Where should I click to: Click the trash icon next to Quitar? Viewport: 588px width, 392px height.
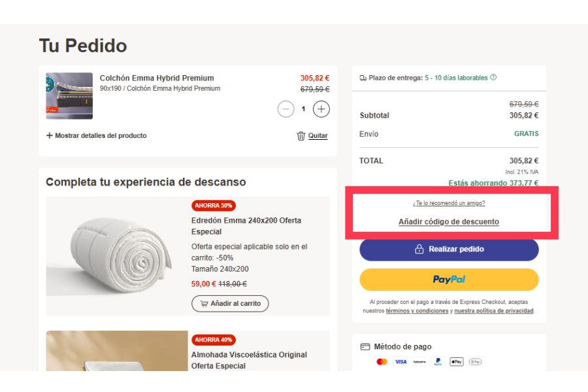301,136
